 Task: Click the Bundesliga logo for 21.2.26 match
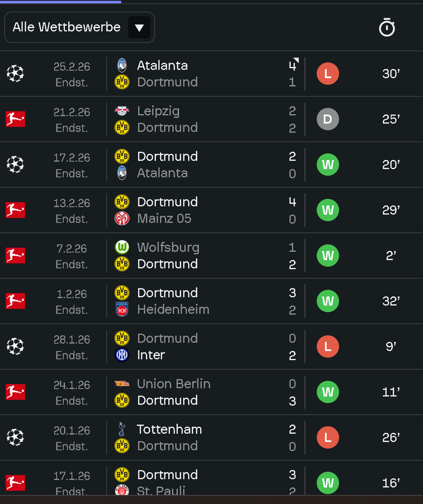pos(15,119)
